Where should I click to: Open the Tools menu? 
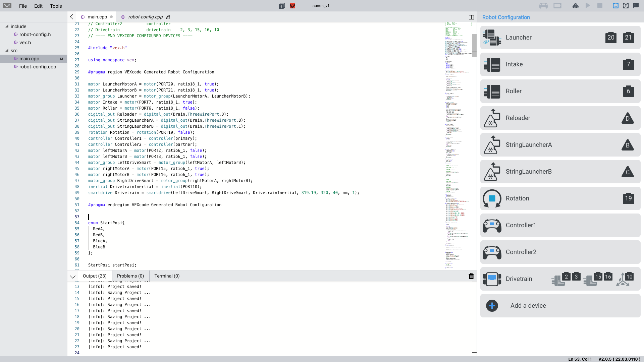click(x=56, y=6)
